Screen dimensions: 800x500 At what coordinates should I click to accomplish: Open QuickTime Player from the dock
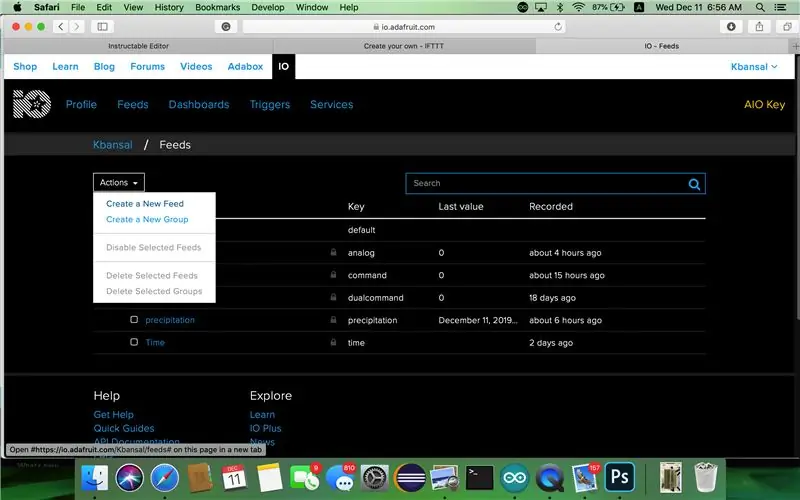click(549, 478)
